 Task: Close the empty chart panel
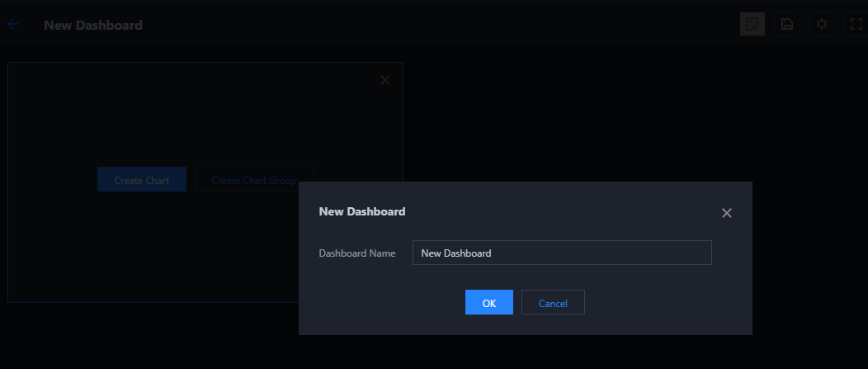(x=385, y=80)
